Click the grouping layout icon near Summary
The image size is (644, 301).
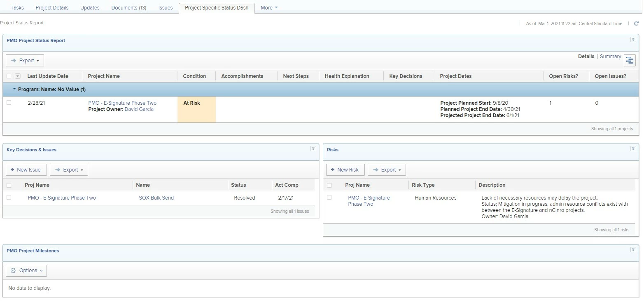[x=630, y=61]
